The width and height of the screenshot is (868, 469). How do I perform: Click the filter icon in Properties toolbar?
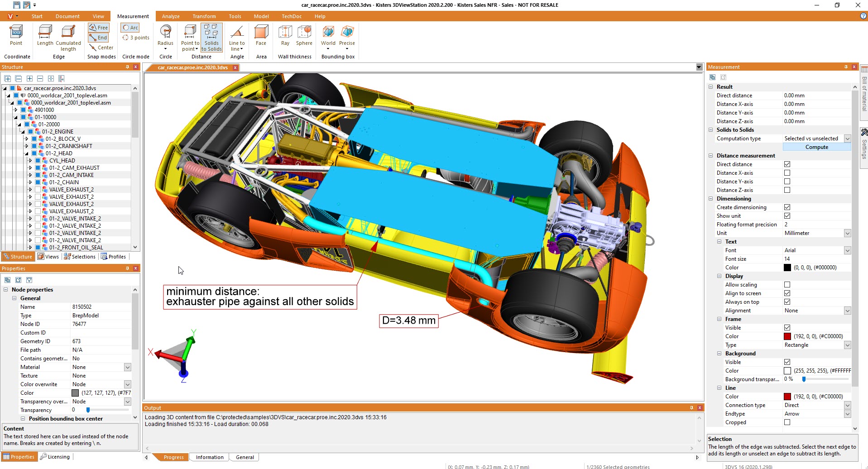(29, 280)
